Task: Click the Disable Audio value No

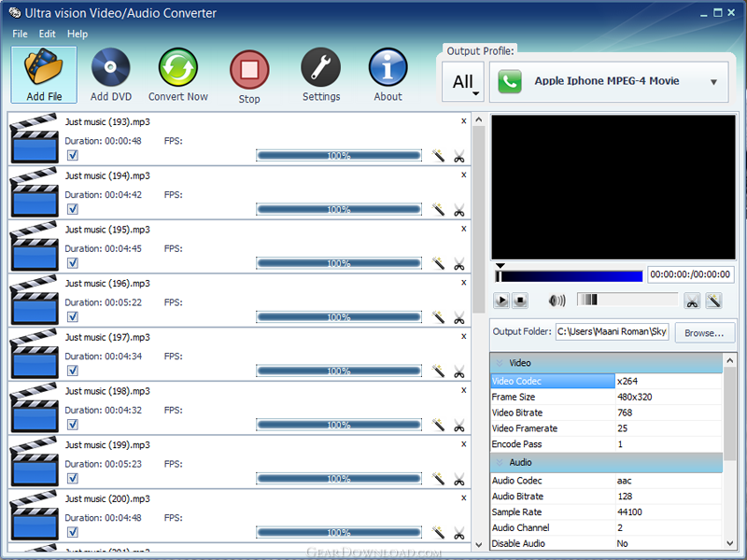Action: [622, 543]
